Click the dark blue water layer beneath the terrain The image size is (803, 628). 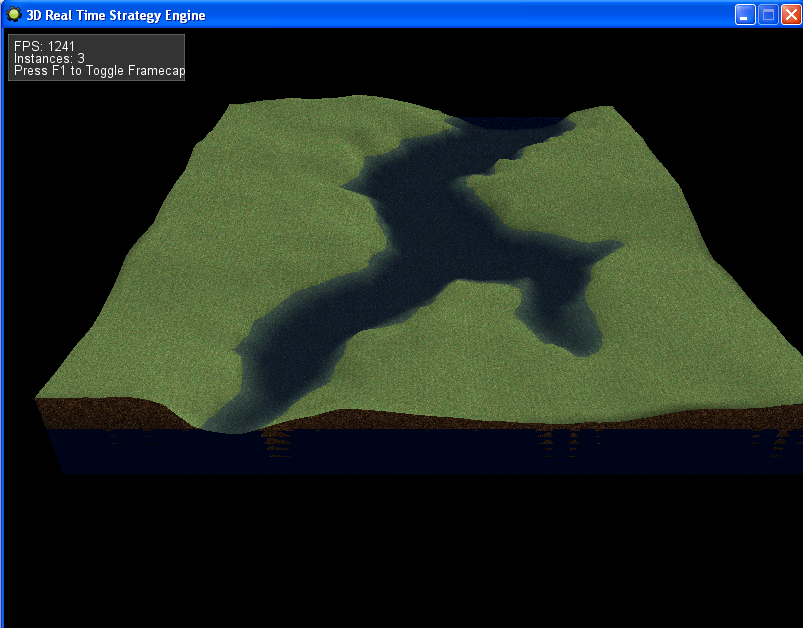[400, 450]
